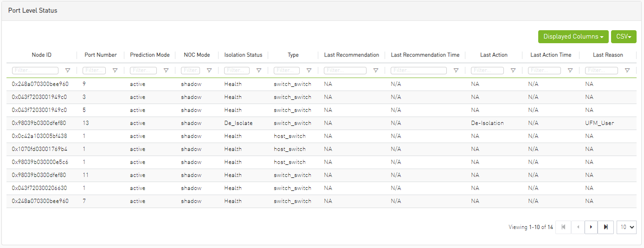
Task: Click the Last Action Time column header
Action: click(551, 55)
